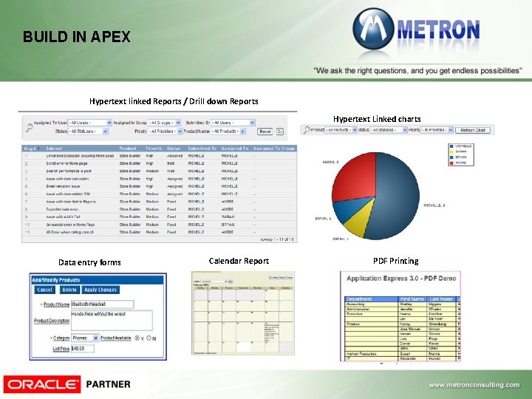The image size is (532, 399).
Task: Click the List Price label link
Action: pyautogui.click(x=61, y=349)
